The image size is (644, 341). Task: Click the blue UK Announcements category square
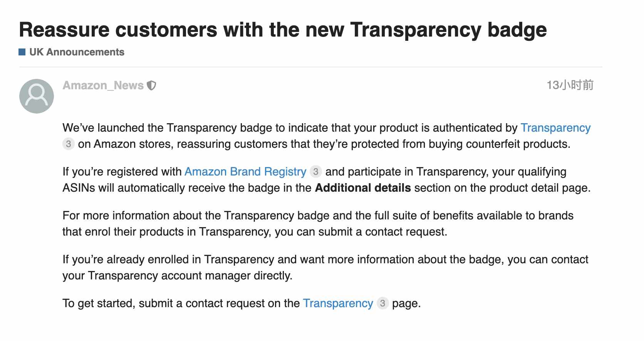[22, 52]
